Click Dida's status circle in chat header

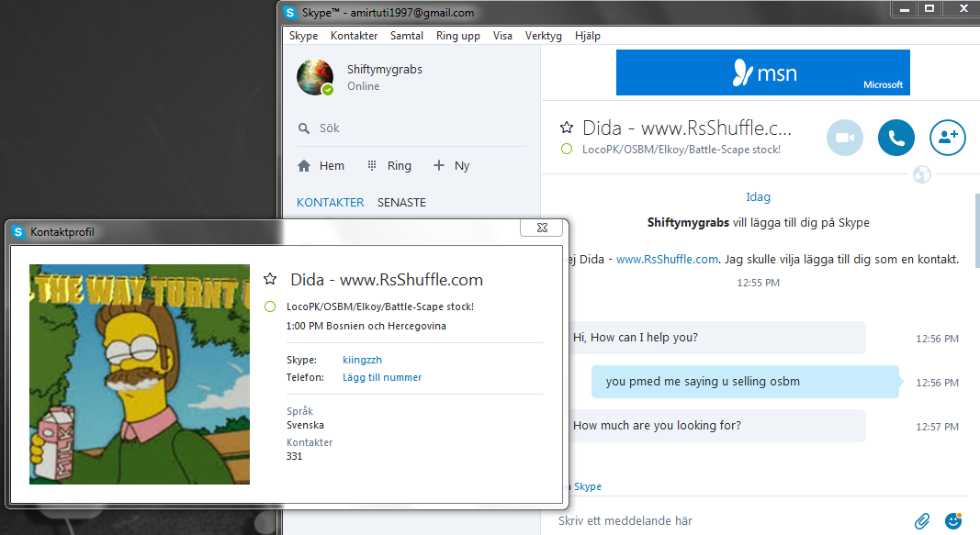[567, 150]
